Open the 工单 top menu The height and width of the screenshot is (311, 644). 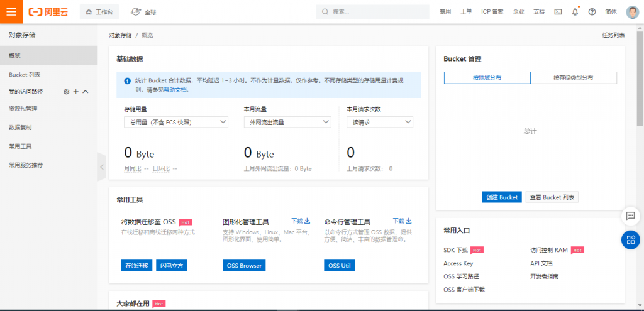point(466,12)
